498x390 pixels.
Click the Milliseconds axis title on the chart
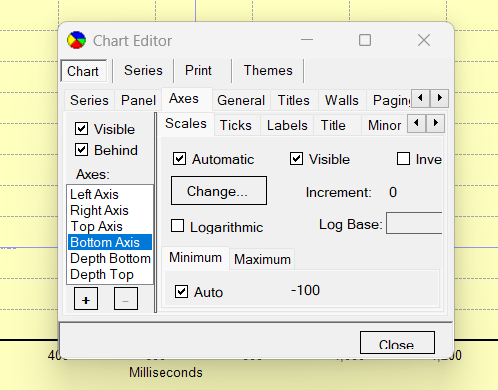166,372
